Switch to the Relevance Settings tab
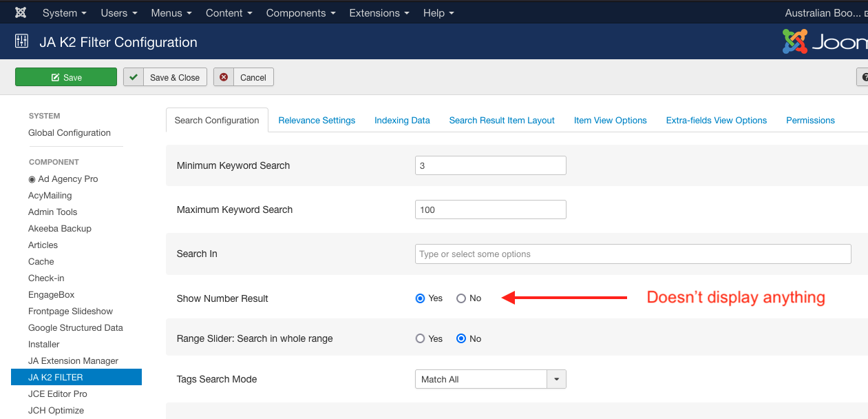 click(x=317, y=120)
